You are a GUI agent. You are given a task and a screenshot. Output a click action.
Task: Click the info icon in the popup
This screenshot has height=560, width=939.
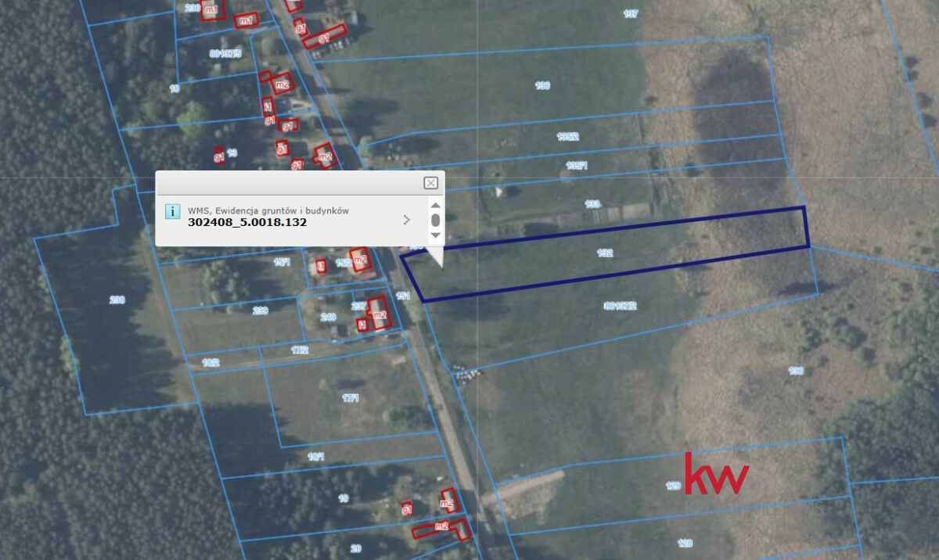click(x=173, y=211)
